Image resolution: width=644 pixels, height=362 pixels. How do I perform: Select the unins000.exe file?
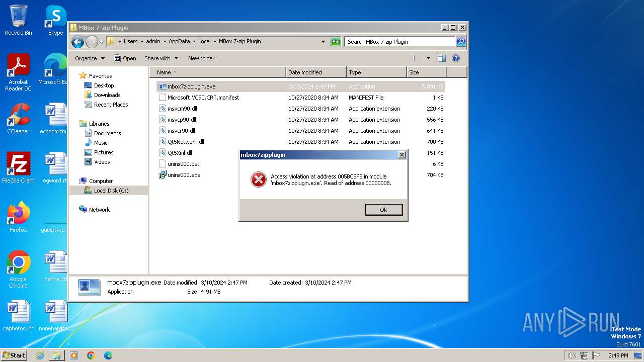(184, 175)
